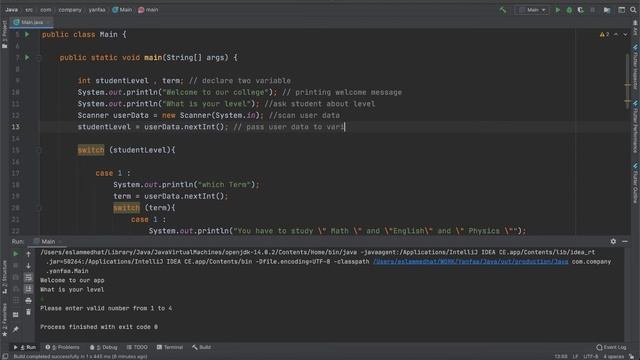Open the Project tool window sidebar button

(x=4, y=35)
